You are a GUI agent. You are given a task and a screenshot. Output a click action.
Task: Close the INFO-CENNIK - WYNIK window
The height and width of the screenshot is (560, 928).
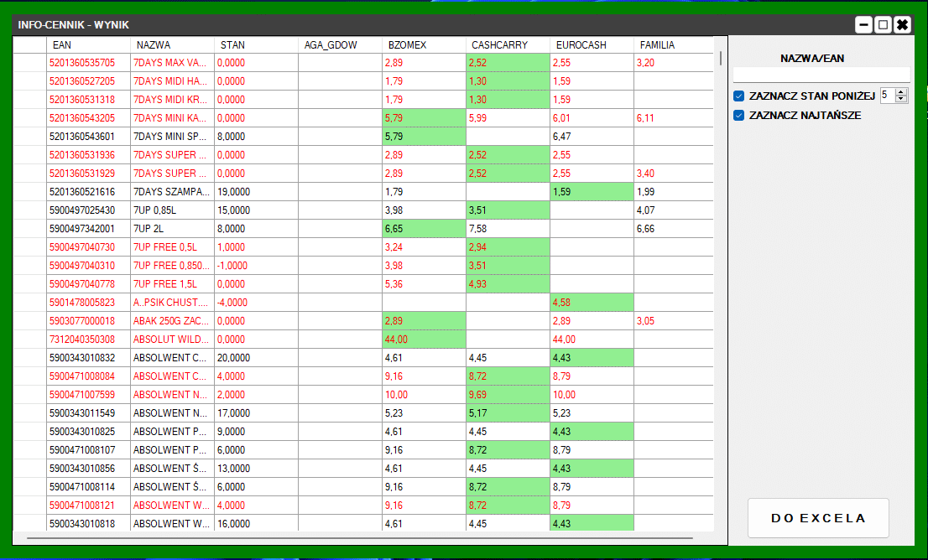902,25
